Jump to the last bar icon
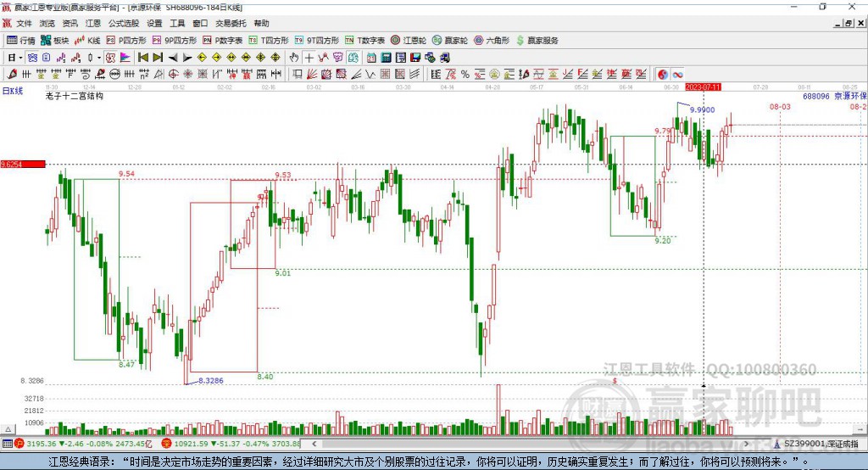 tap(158, 58)
